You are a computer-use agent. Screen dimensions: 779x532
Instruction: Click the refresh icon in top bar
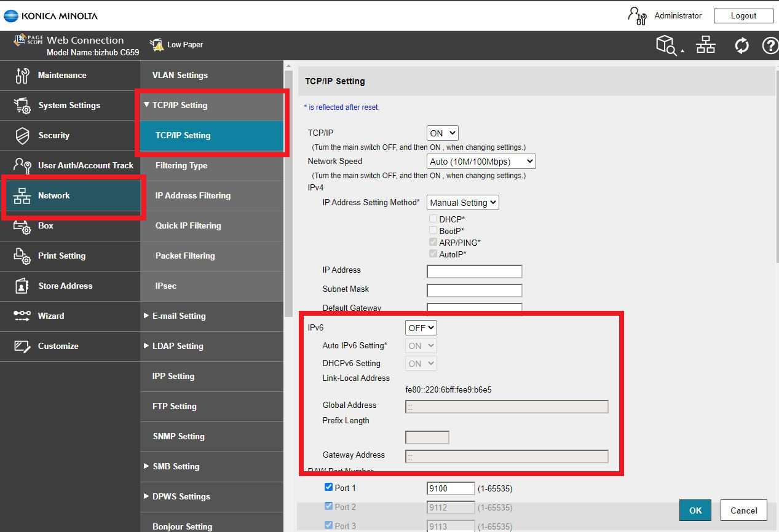coord(742,45)
